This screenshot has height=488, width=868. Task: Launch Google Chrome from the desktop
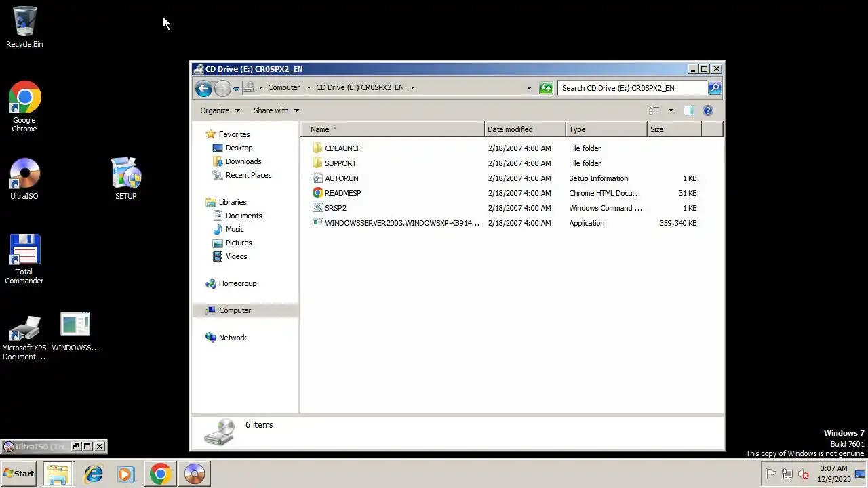coord(24,107)
